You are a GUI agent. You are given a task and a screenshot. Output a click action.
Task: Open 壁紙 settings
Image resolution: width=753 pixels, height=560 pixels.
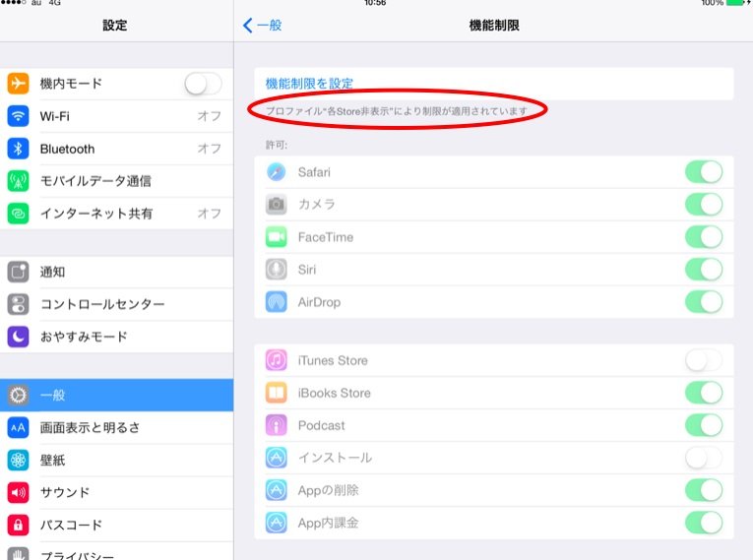[x=117, y=460]
